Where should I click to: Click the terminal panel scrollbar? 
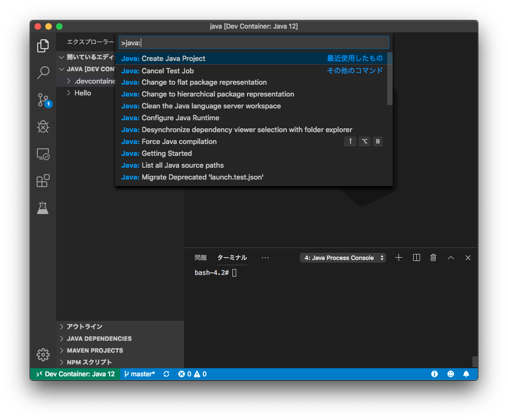point(475,361)
